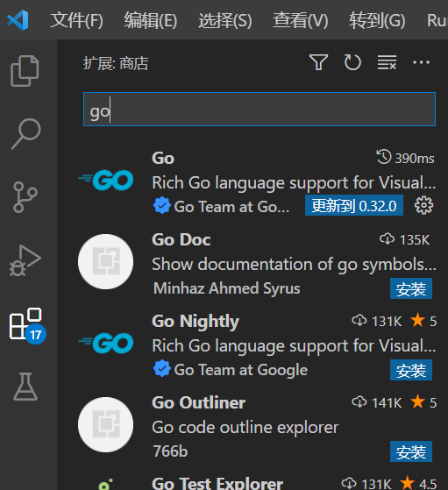Open Extensions view with 17 badge
The width and height of the screenshot is (448, 490).
coord(27,325)
